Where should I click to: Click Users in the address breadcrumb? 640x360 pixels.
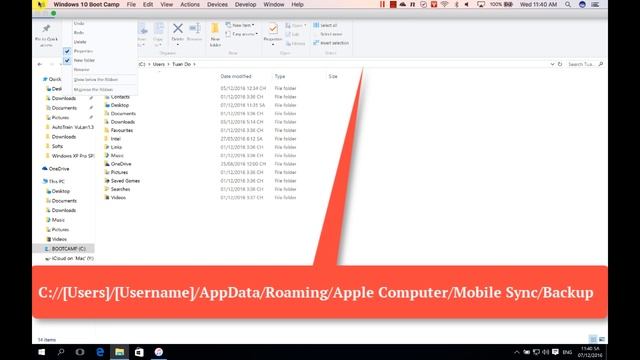[158, 64]
